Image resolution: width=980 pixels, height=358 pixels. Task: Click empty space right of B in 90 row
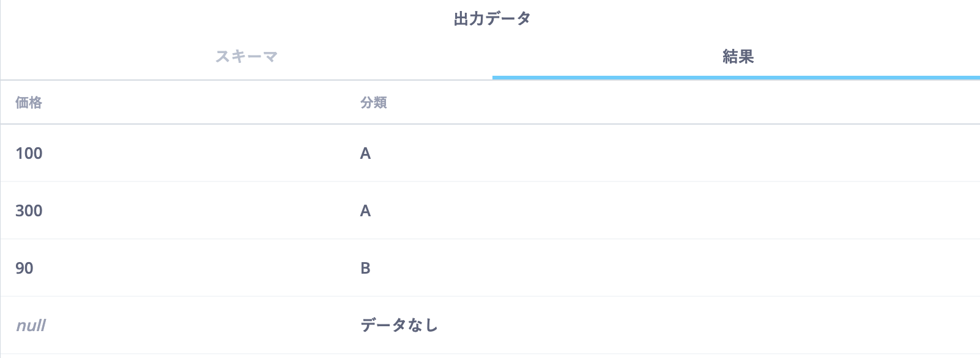673,268
